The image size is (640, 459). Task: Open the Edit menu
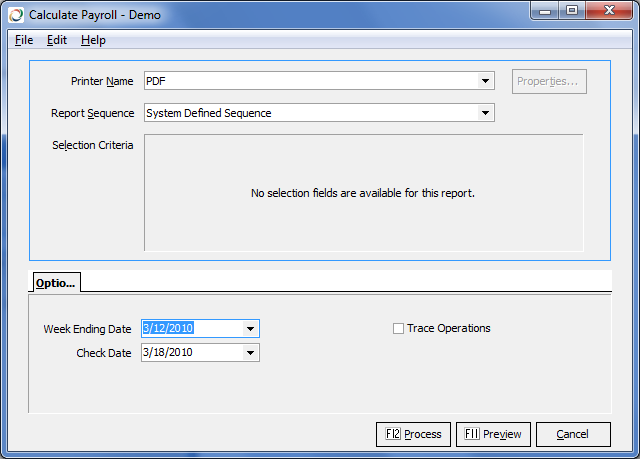click(57, 40)
